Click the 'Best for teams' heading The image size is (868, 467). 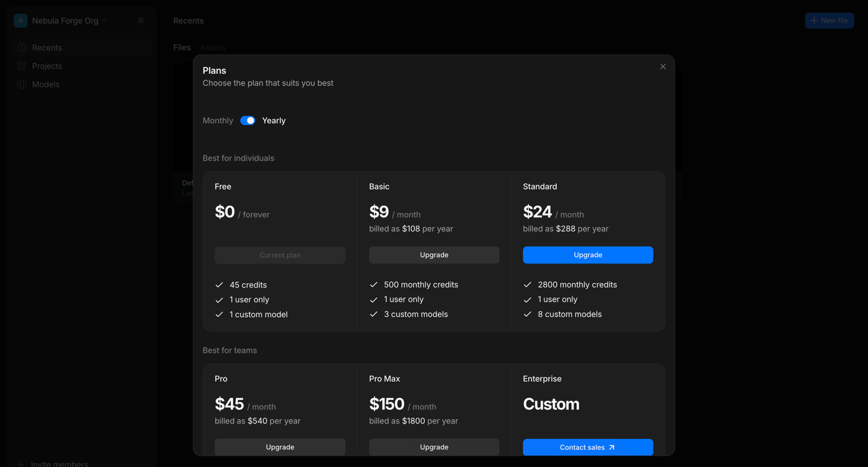pyautogui.click(x=230, y=351)
